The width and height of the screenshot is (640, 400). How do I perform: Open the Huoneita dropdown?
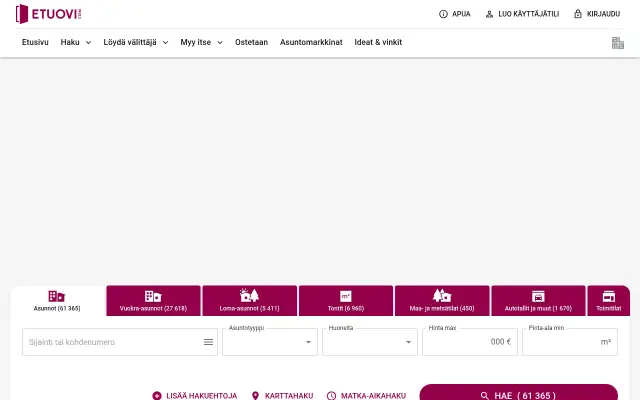370,342
